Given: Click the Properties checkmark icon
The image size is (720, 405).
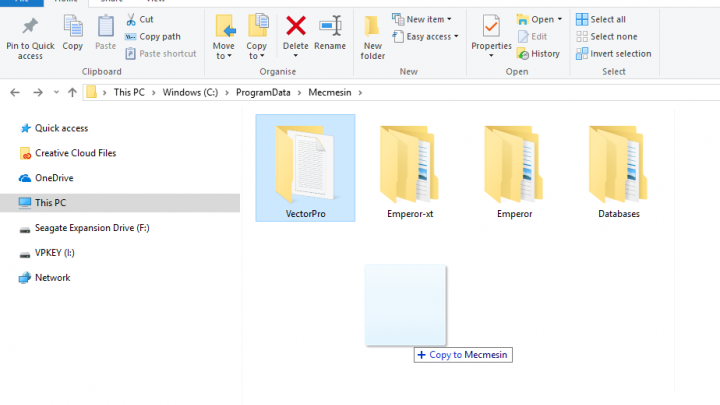Looking at the screenshot, I should click(x=491, y=26).
